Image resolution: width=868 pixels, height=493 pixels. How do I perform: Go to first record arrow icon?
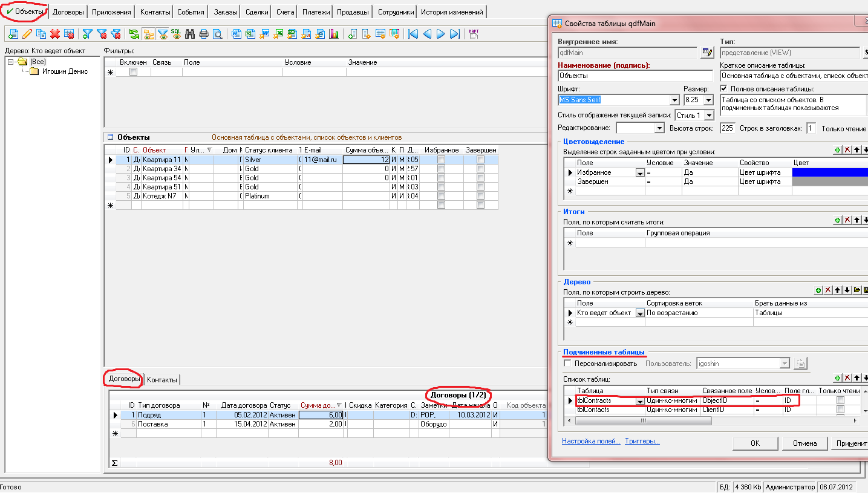coord(413,34)
